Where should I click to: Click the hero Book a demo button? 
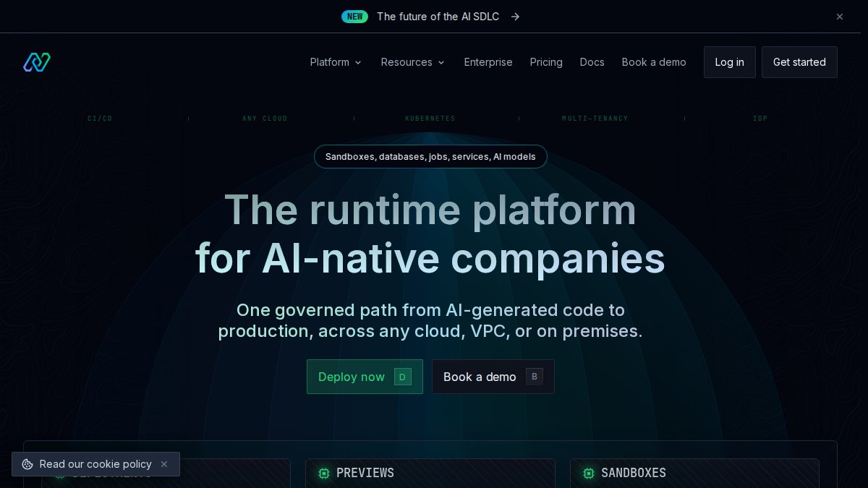click(x=493, y=377)
